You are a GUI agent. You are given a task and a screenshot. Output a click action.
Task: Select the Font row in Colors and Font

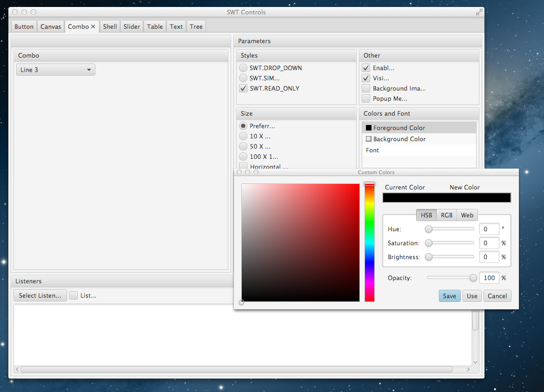[x=419, y=150]
